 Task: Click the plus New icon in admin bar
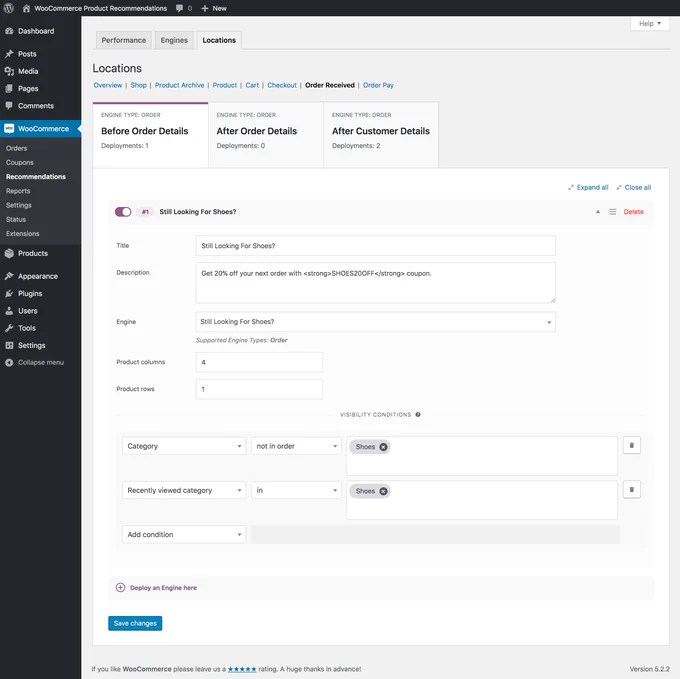[205, 8]
